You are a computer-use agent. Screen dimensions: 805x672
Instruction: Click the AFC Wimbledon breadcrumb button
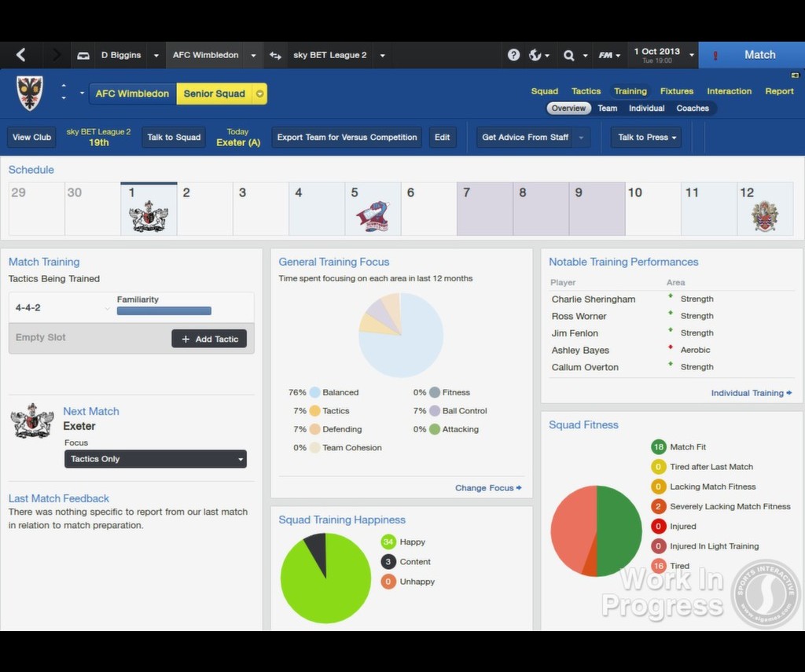132,94
